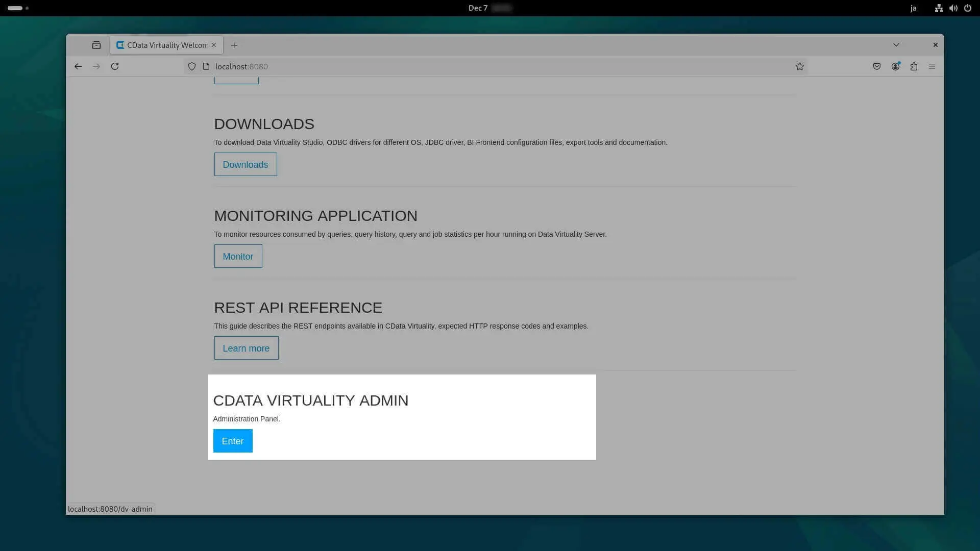Reload the current page
Viewport: 980px width, 551px height.
tap(115, 66)
